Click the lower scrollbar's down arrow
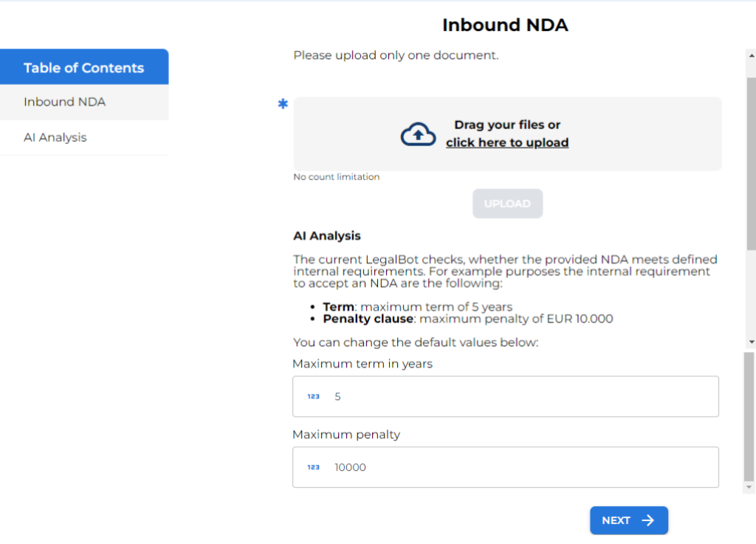756x544 pixels. coord(750,488)
